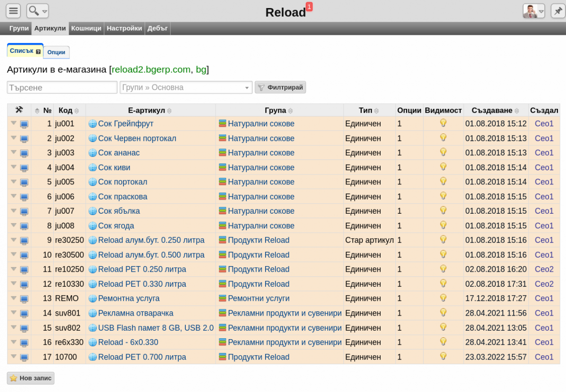This screenshot has height=392, width=566.
Task: Click the monitor icon in the ju004 row
Action: 24,168
